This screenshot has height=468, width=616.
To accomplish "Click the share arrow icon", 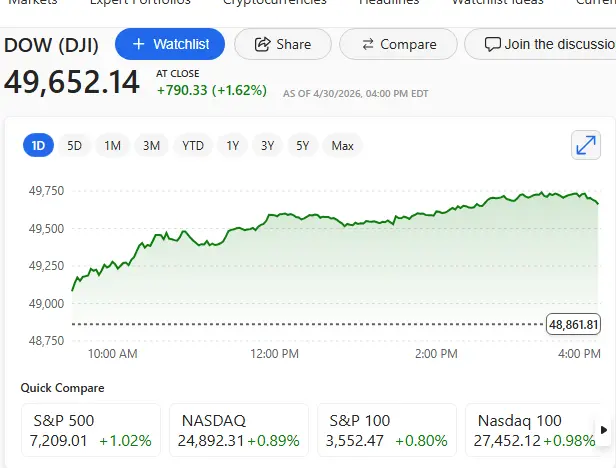I will (263, 44).
